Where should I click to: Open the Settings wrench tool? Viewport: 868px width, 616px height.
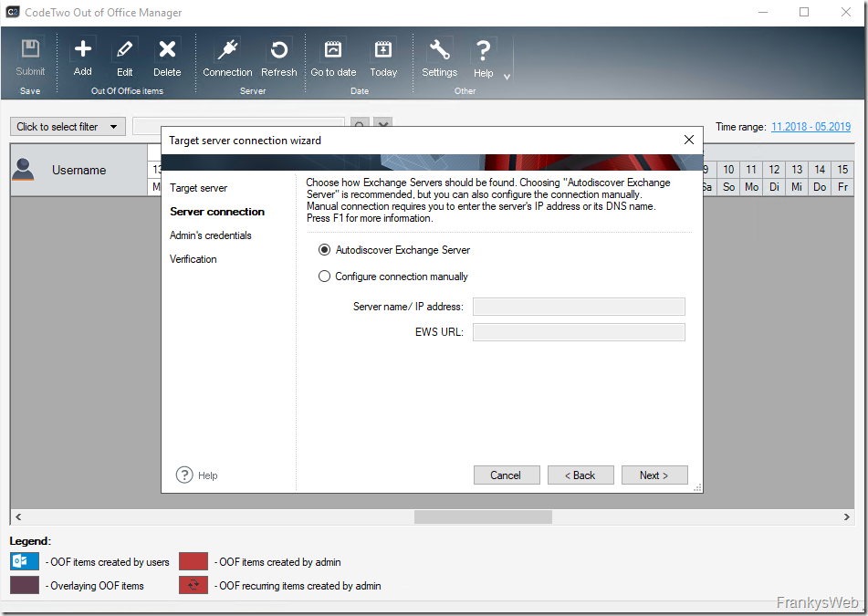[440, 57]
